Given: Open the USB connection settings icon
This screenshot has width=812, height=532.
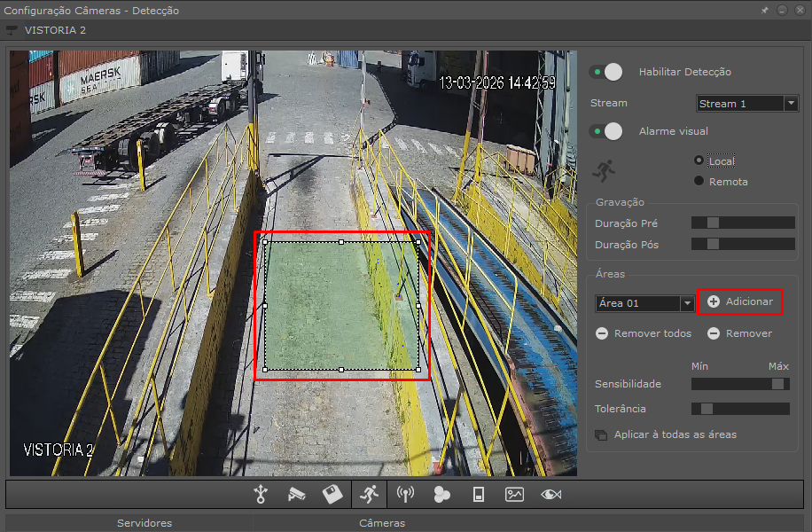Looking at the screenshot, I should [260, 495].
